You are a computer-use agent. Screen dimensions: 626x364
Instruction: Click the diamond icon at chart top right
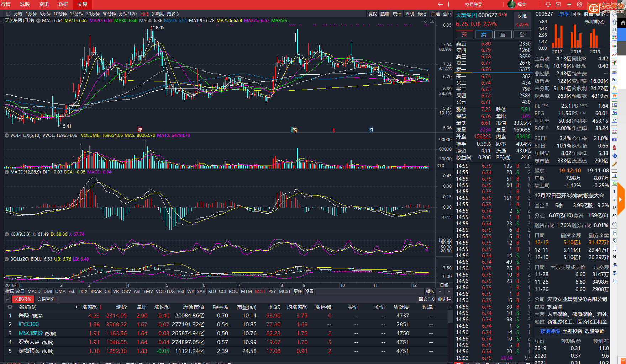426,21
